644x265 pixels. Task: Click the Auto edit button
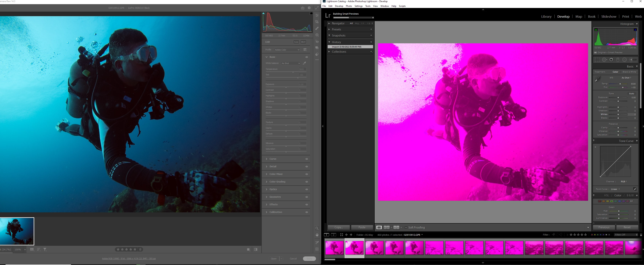(296, 42)
